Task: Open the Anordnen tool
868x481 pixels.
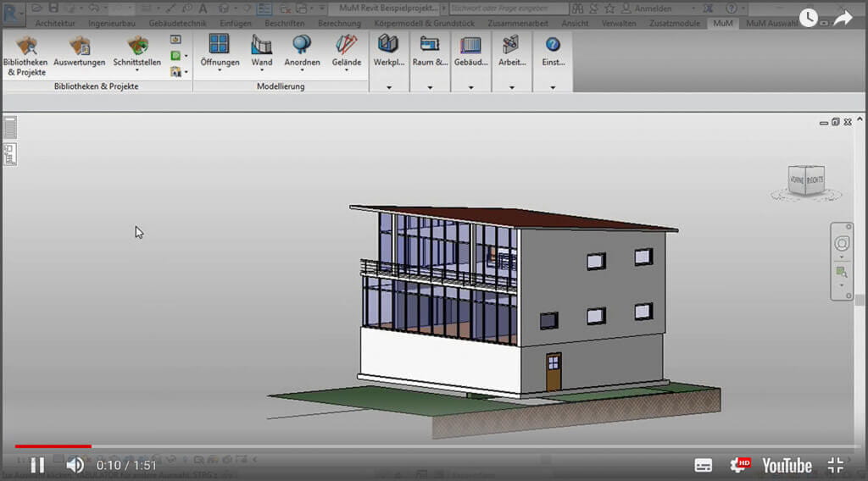Action: [x=301, y=53]
